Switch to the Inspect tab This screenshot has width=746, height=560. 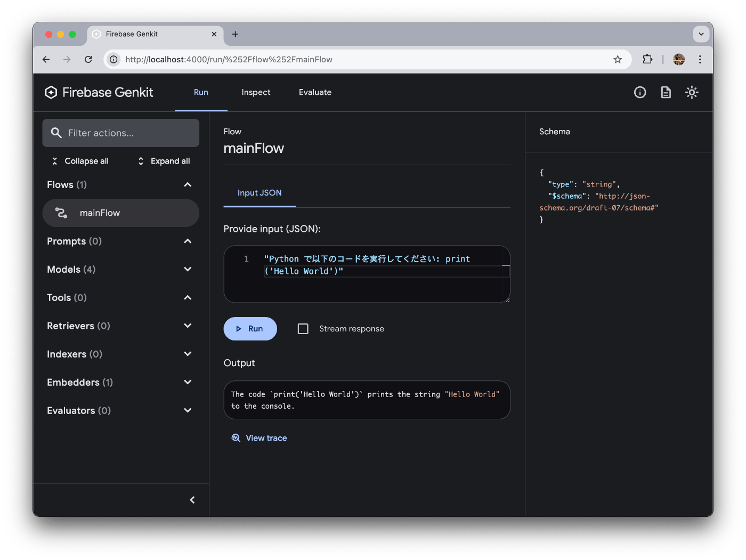tap(256, 92)
